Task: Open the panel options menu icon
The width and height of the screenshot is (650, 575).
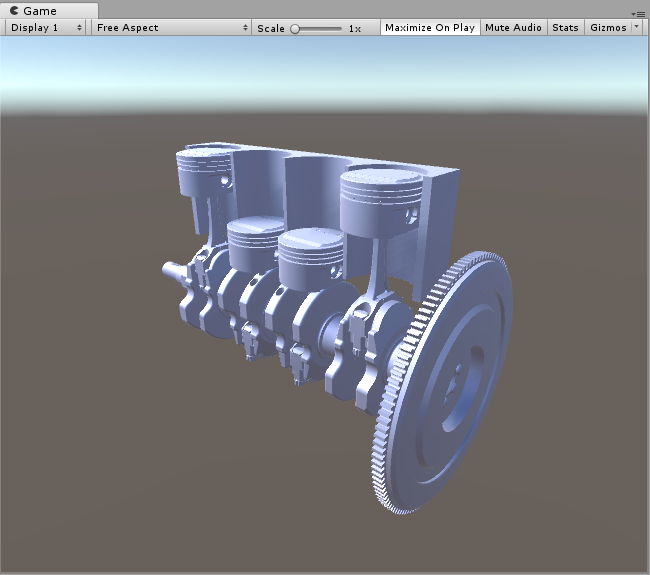Action: pos(638,13)
